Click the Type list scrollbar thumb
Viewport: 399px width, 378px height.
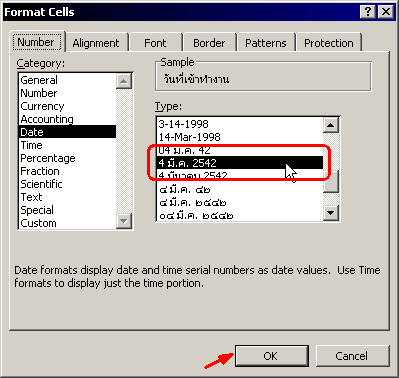pos(331,182)
